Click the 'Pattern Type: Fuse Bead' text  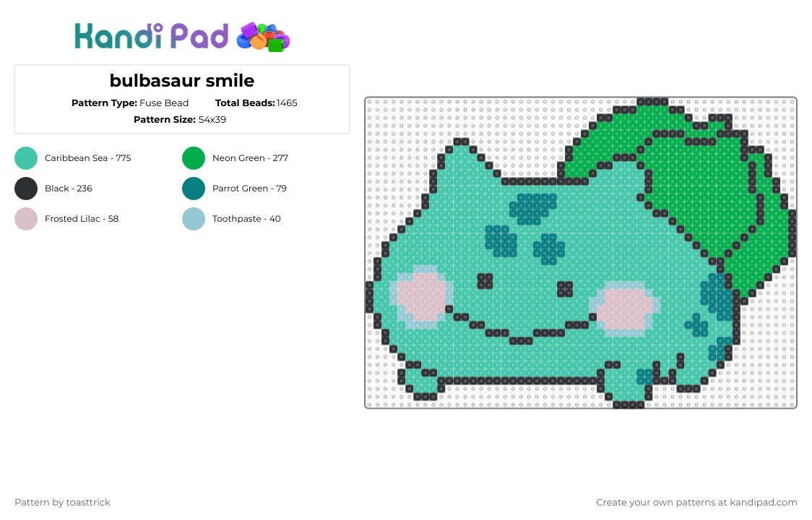130,103
